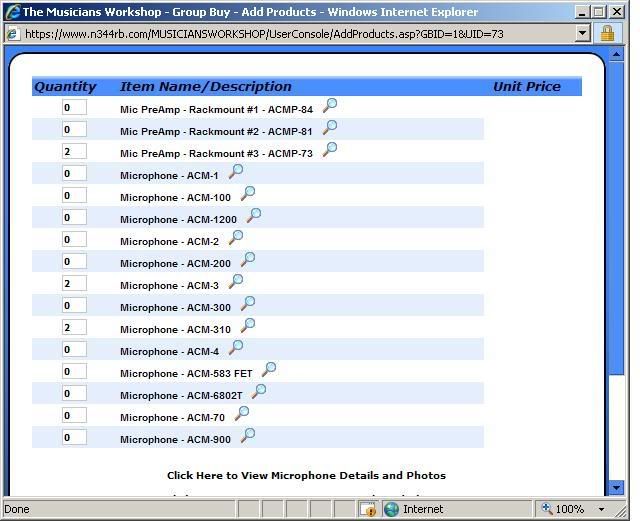Click quantity field for Microphone ACM-1
Viewport: 640px width, 521px height.
coord(74,174)
